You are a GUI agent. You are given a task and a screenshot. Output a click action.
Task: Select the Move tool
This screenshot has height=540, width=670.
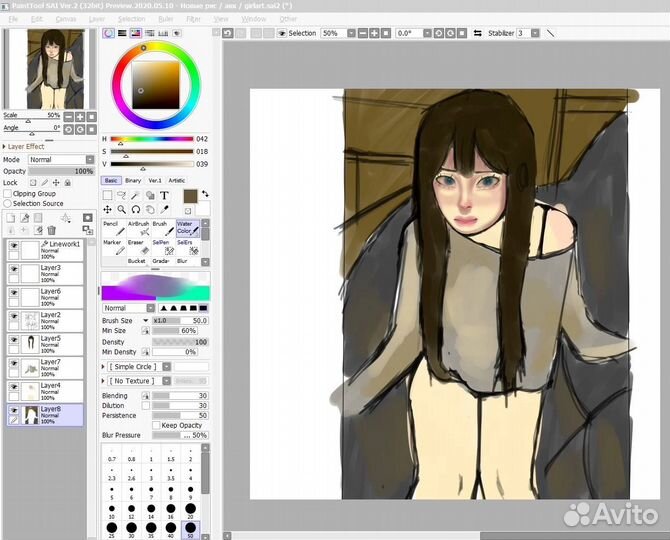click(x=107, y=210)
